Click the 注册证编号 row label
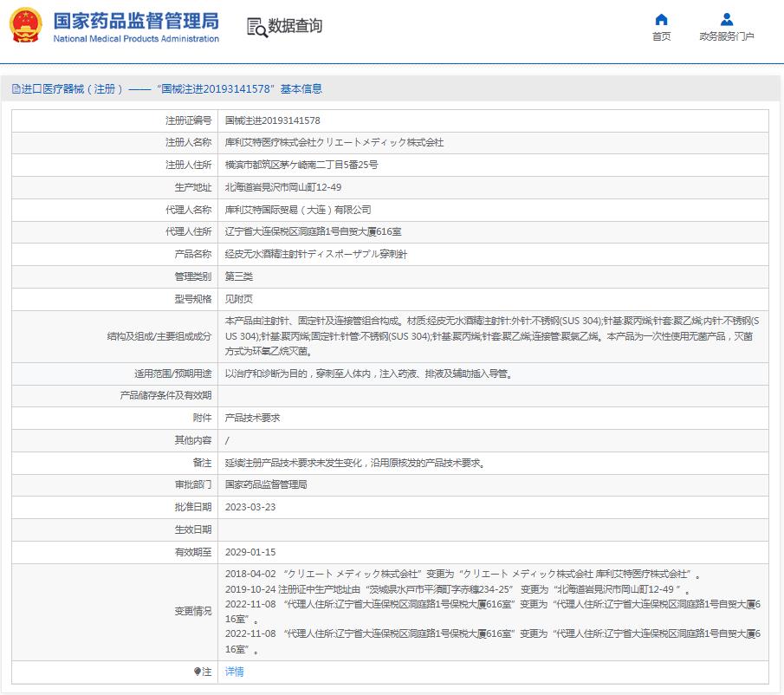784x695 pixels. click(x=189, y=120)
